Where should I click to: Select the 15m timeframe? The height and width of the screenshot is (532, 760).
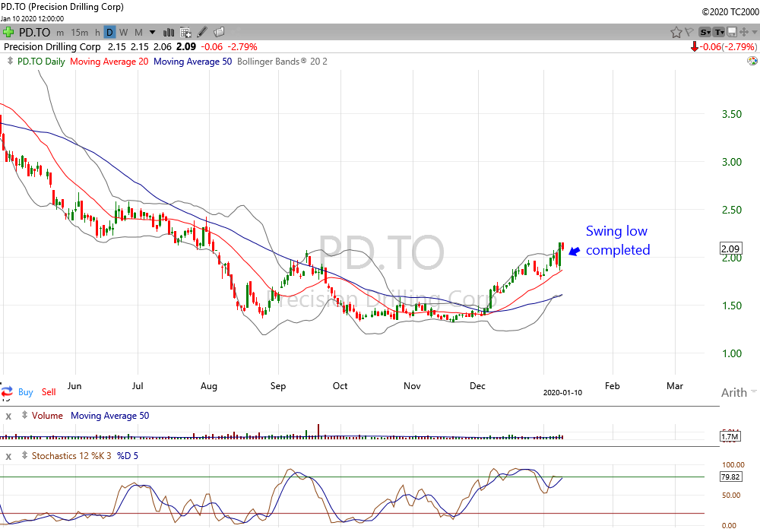(x=80, y=33)
